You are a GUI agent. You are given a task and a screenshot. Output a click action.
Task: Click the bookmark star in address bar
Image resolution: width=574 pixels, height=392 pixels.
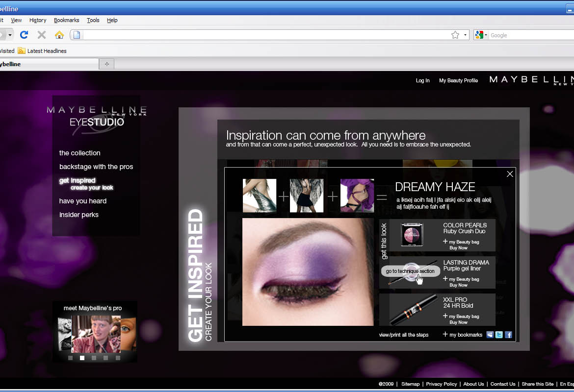tap(455, 35)
